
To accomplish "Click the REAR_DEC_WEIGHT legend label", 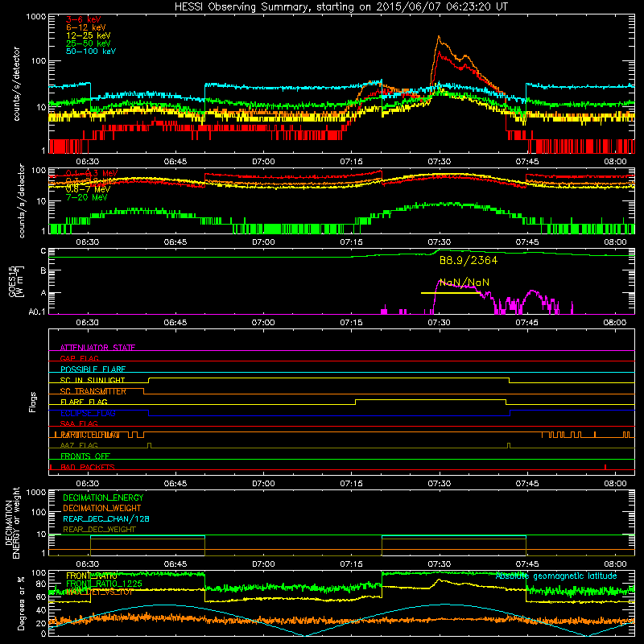I will pyautogui.click(x=99, y=530).
